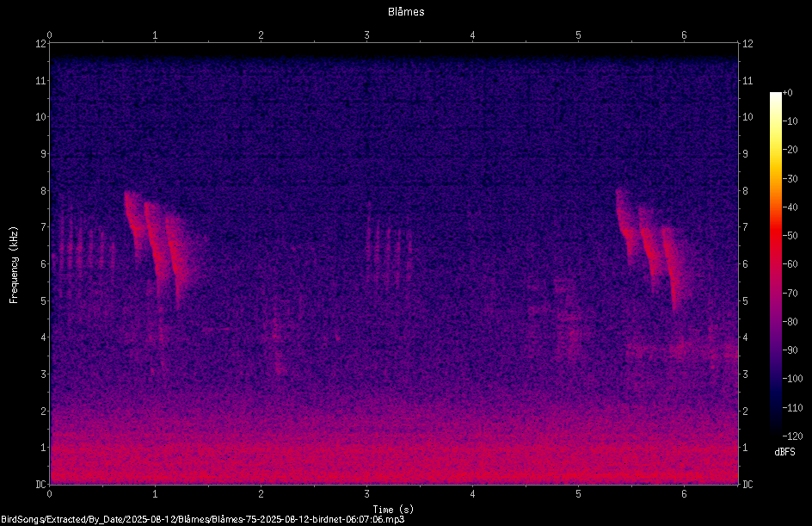
Task: Pick the white +0 end of the color bar
Action: pyautogui.click(x=776, y=95)
